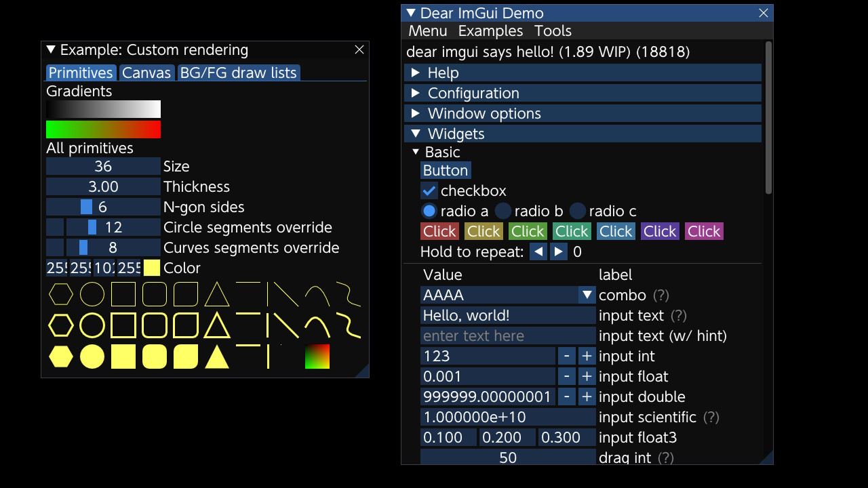The image size is (868, 488).
Task: Click the thin-outline hexagon shape in the top primitives row
Action: 61,295
